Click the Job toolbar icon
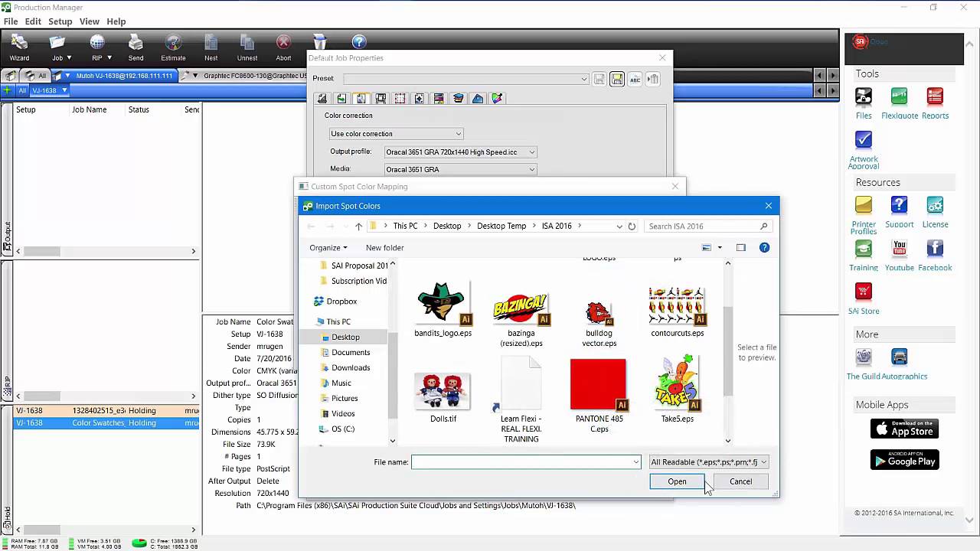 58,48
